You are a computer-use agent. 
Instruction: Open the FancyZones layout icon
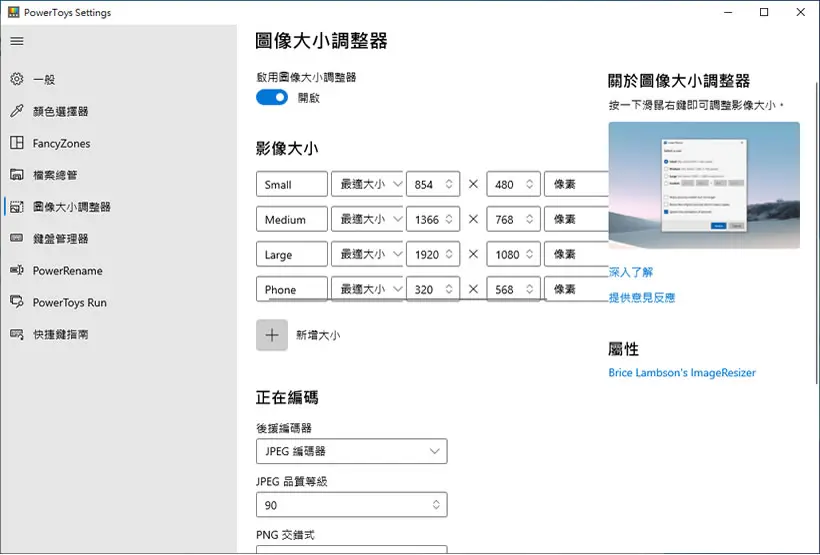click(x=17, y=143)
